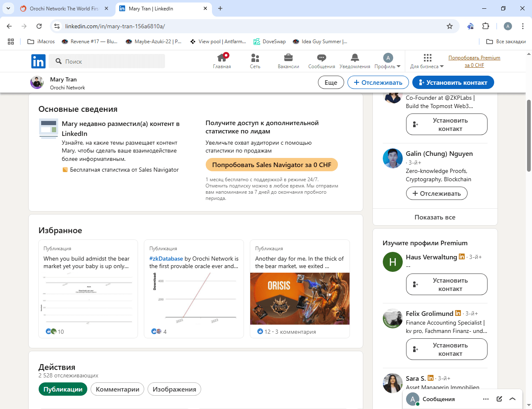The height and width of the screenshot is (409, 532).
Task: Connect with Felix Grolimund
Action: (x=446, y=349)
